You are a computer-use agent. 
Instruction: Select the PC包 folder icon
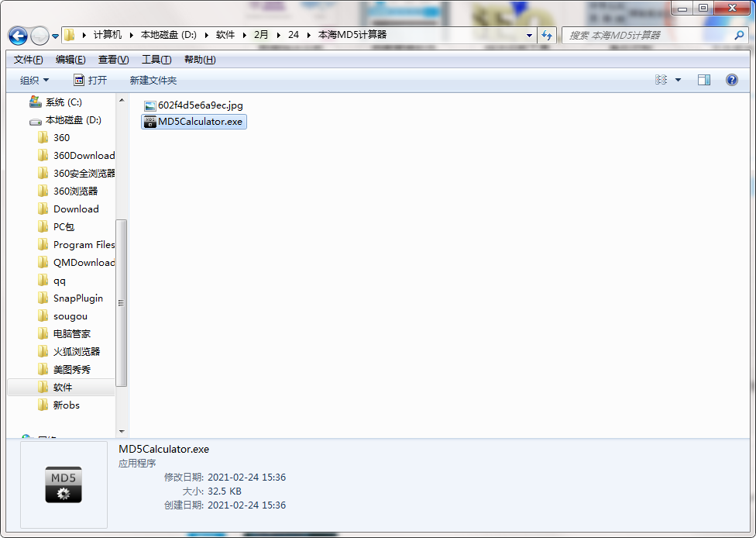(43, 227)
